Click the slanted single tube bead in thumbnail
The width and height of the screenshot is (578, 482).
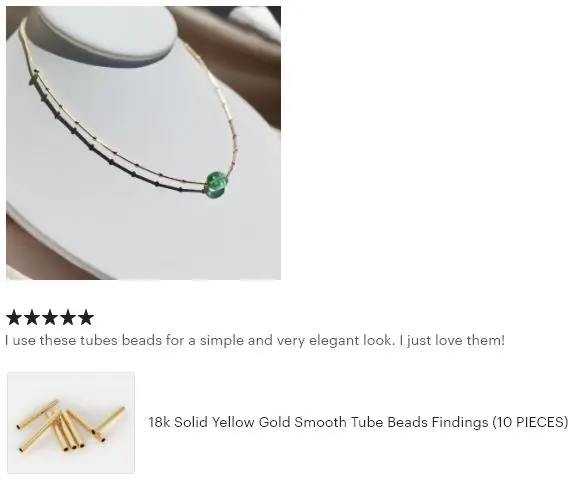[111, 422]
